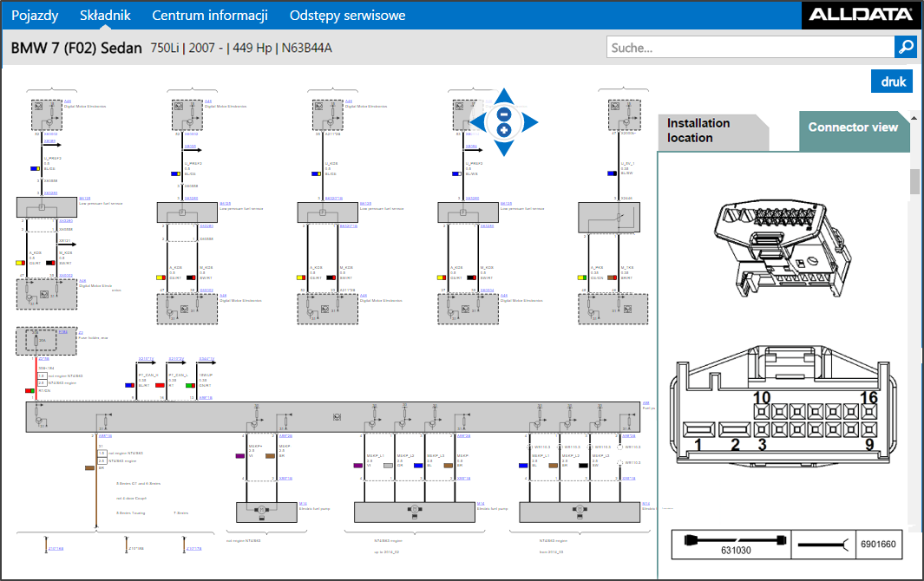The width and height of the screenshot is (924, 581).
Task: Click the druk print button
Action: [892, 82]
